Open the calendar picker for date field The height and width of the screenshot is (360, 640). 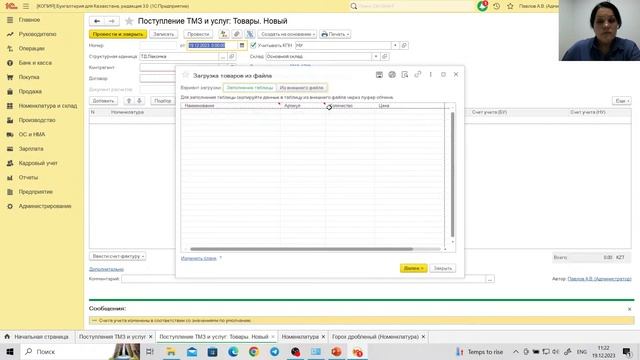tap(242, 45)
